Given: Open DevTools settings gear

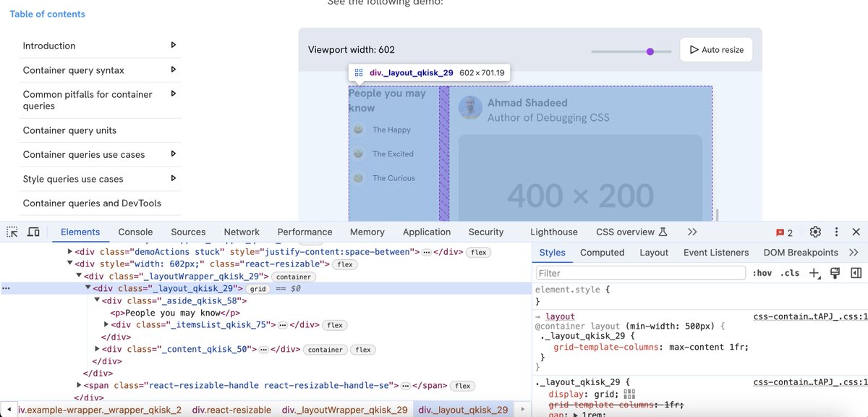Looking at the screenshot, I should 815,232.
